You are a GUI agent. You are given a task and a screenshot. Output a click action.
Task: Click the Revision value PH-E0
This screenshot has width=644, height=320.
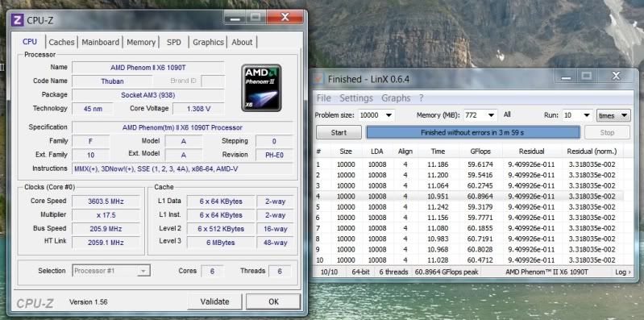click(x=274, y=155)
